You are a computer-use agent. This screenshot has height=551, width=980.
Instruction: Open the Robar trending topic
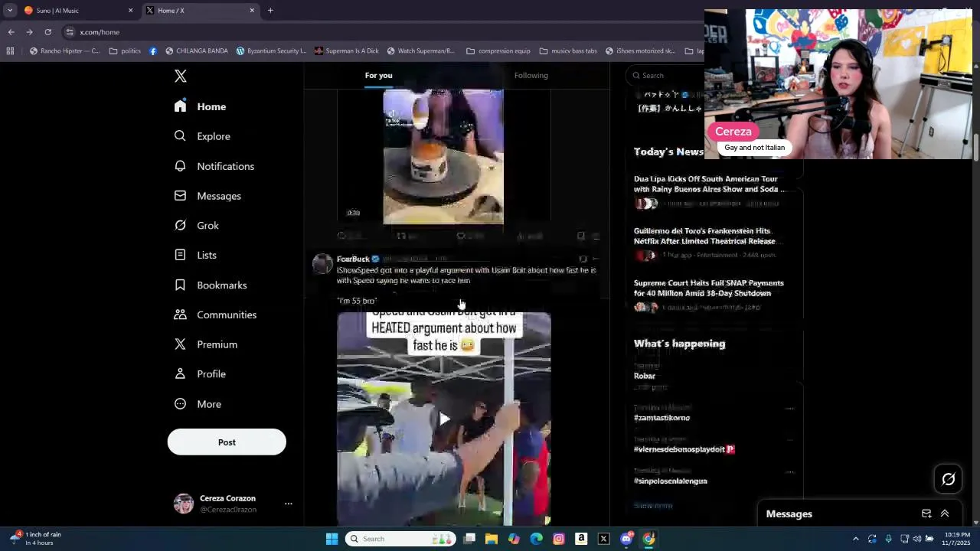(645, 376)
